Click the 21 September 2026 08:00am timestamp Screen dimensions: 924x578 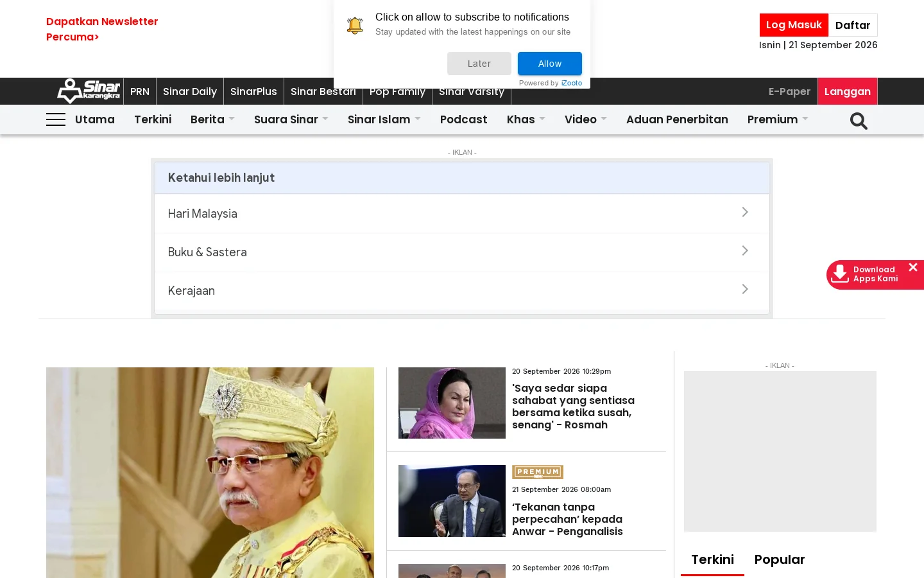561,489
